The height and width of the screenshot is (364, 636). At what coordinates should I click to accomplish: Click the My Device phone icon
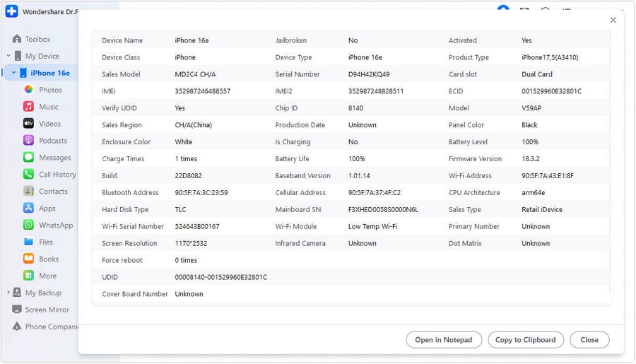[18, 56]
